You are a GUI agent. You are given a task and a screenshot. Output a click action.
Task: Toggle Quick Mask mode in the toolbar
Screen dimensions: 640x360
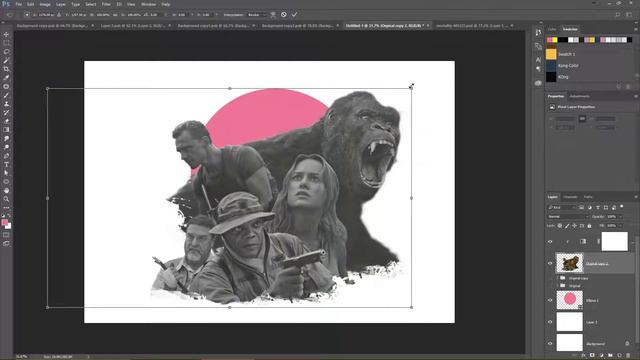tap(6, 235)
